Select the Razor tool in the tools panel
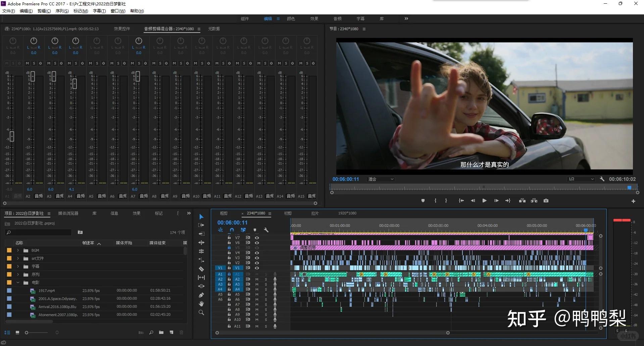The width and height of the screenshot is (644, 346). [x=201, y=269]
